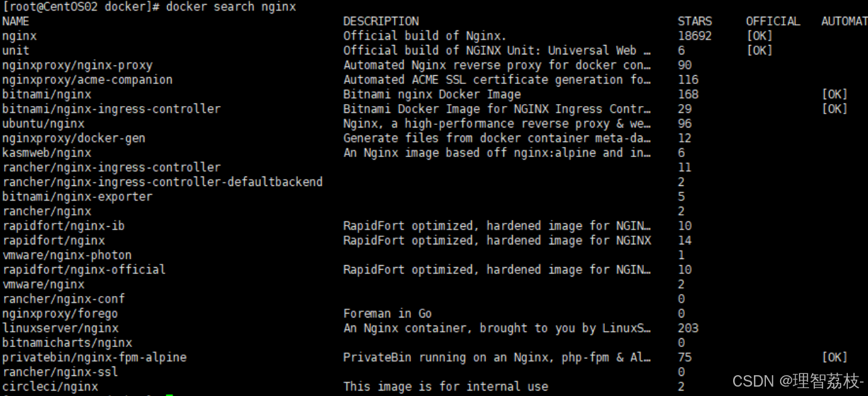This screenshot has height=396, width=868.
Task: Click the NAME column header
Action: pos(16,21)
